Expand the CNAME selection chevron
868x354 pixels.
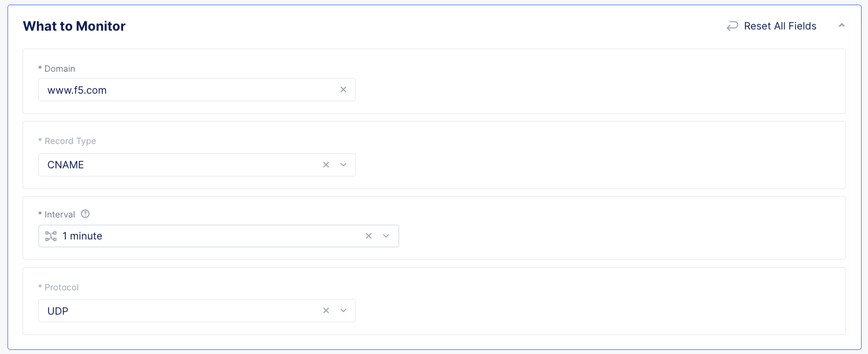point(343,165)
